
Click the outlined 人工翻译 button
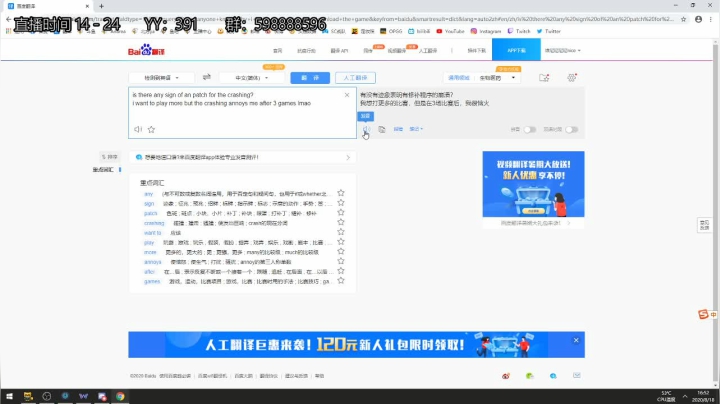(x=355, y=78)
